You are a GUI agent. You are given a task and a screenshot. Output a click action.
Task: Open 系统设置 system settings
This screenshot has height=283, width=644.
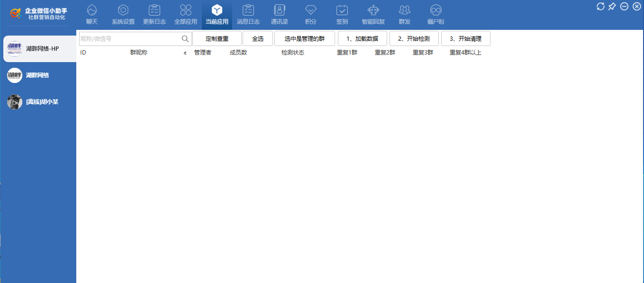click(x=123, y=14)
